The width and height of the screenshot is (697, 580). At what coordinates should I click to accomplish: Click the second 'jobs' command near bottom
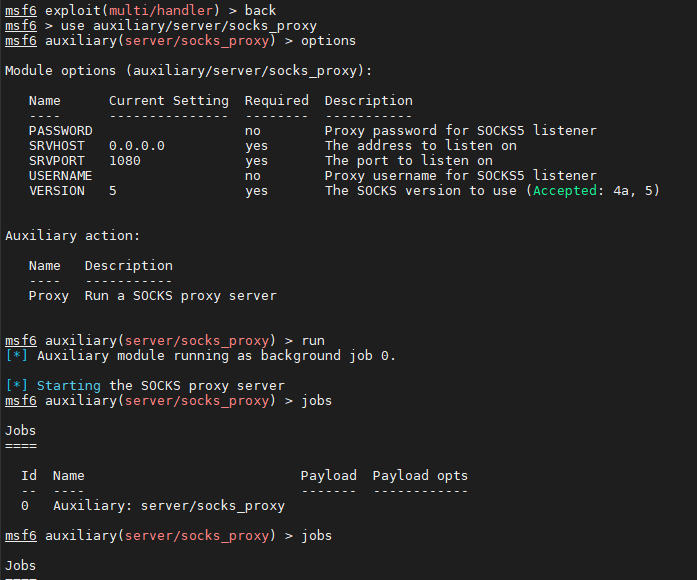pos(316,536)
